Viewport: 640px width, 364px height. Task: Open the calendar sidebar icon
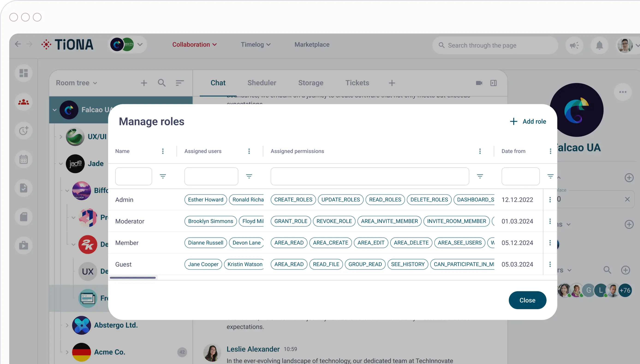24,159
